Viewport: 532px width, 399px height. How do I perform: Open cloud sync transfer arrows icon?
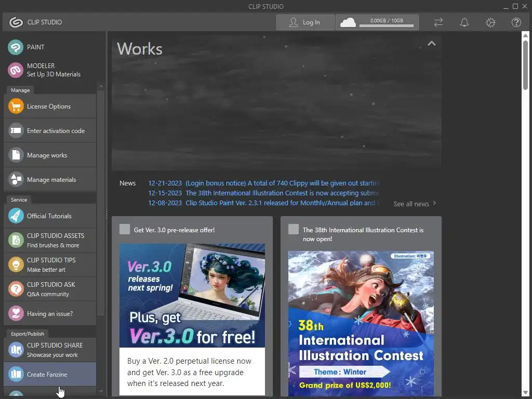438,22
